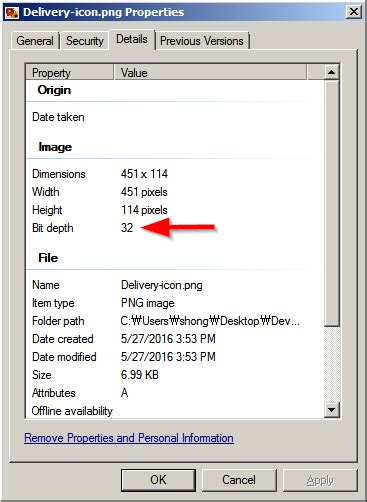367x502 pixels.
Task: Switch to the General tab
Action: [x=35, y=41]
